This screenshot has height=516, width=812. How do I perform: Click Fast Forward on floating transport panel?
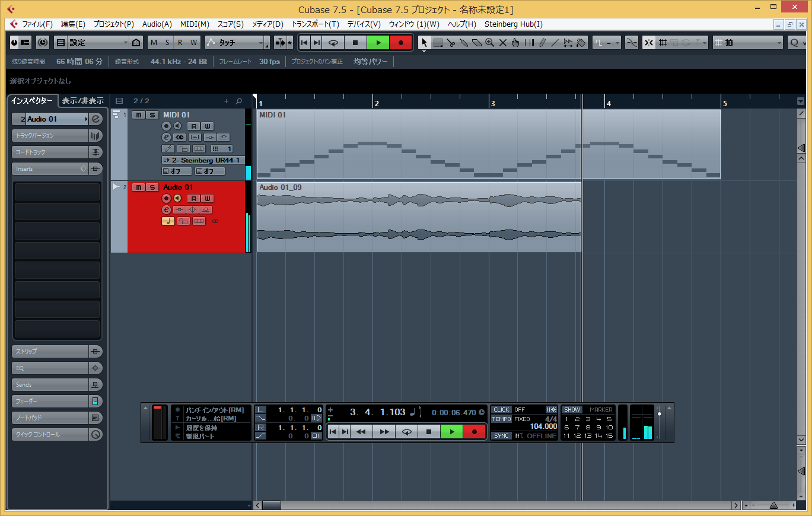(x=384, y=432)
